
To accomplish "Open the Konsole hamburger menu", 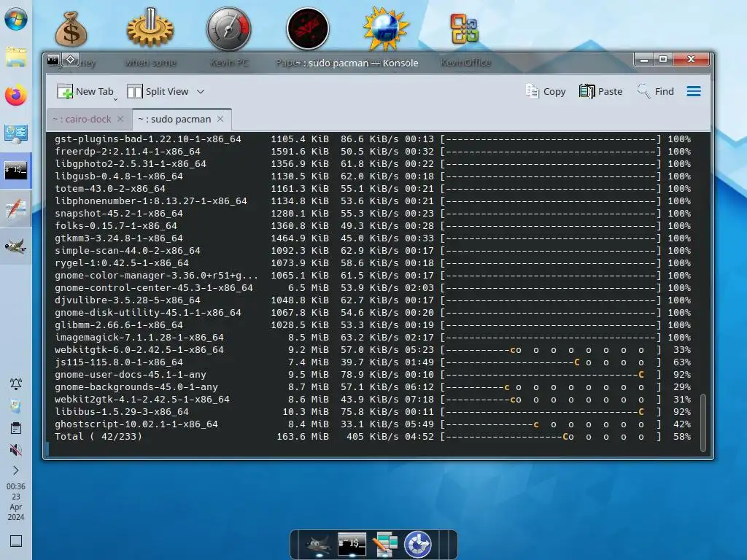I will pos(694,91).
